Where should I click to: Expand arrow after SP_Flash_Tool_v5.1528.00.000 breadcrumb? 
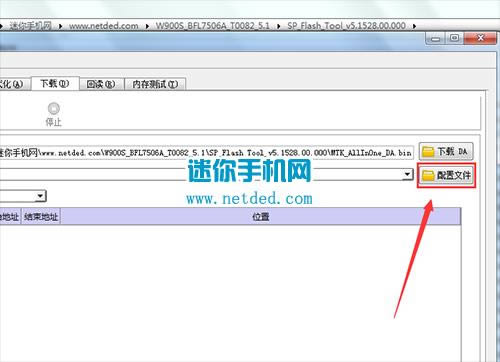click(414, 26)
